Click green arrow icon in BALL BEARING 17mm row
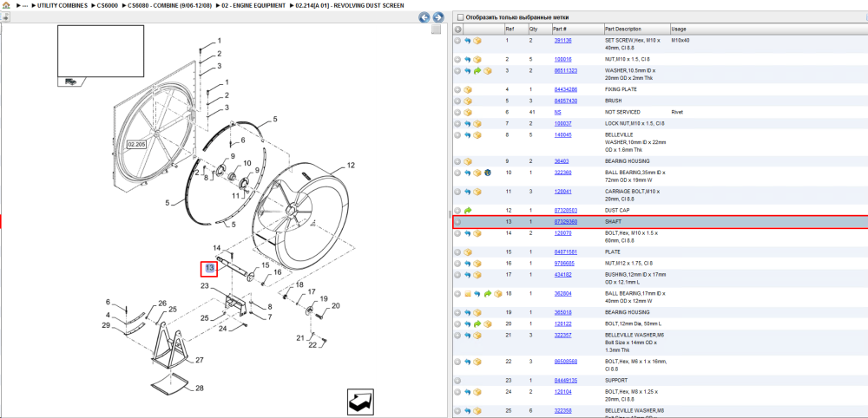Viewport: 868px width, 418px height. 487,294
